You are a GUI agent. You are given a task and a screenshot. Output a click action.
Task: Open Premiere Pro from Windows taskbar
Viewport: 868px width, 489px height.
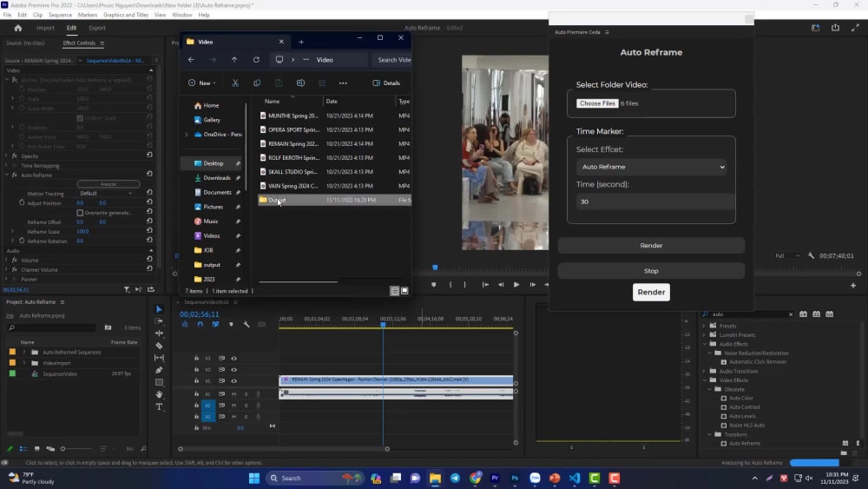[x=495, y=478]
